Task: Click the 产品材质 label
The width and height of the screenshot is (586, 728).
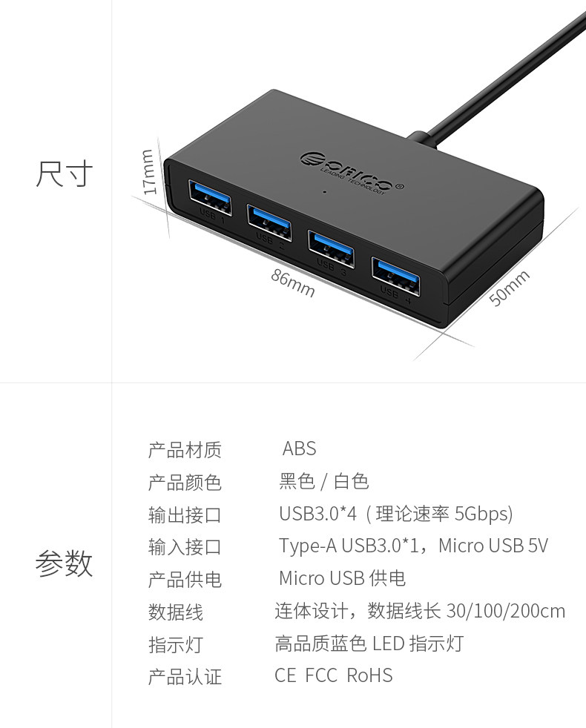Action: point(185,450)
